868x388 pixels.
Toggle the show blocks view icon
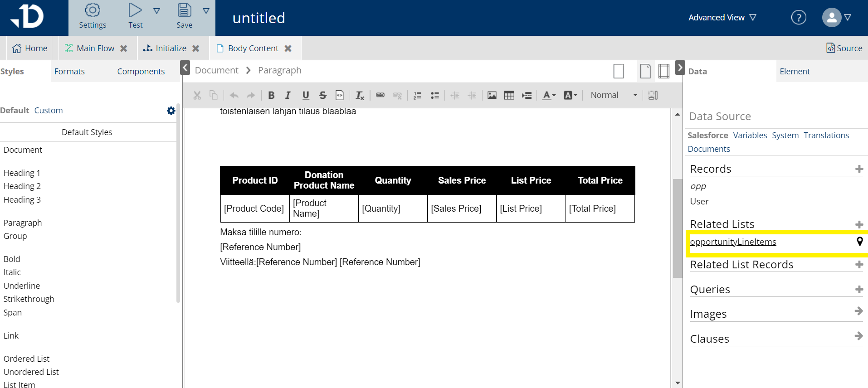pyautogui.click(x=653, y=95)
